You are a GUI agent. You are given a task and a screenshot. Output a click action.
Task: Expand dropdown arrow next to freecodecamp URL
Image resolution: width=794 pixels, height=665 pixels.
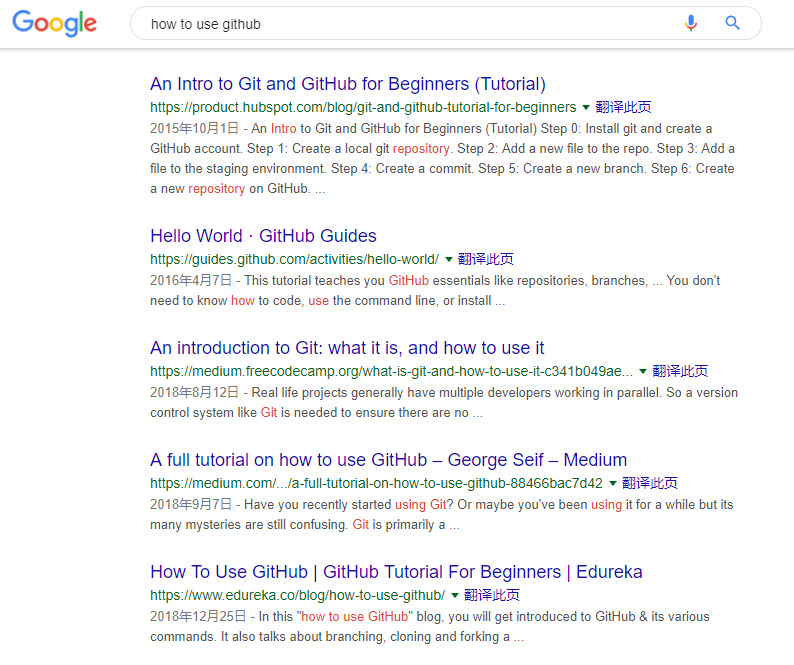pos(643,371)
